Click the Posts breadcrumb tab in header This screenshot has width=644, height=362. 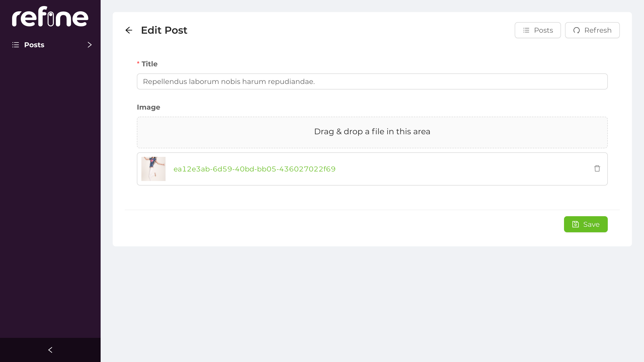tap(538, 30)
